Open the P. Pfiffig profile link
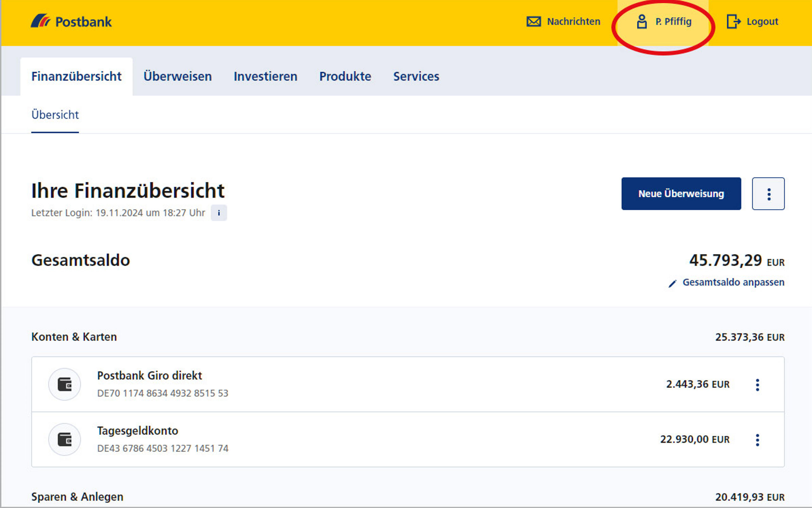 (673, 22)
